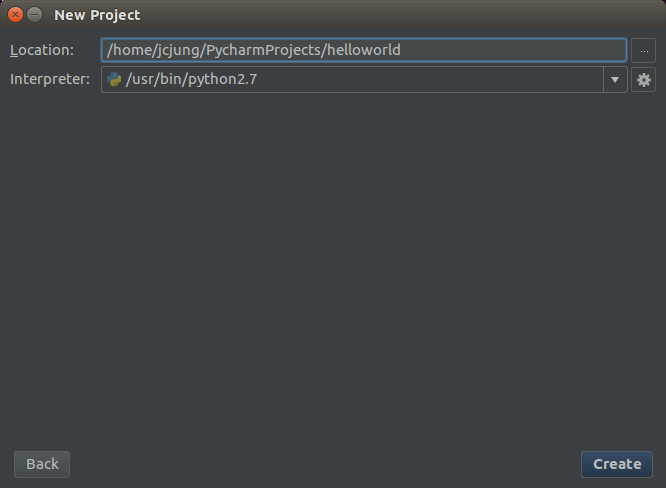Minimize the New Project window
The width and height of the screenshot is (666, 488).
[x=35, y=15]
